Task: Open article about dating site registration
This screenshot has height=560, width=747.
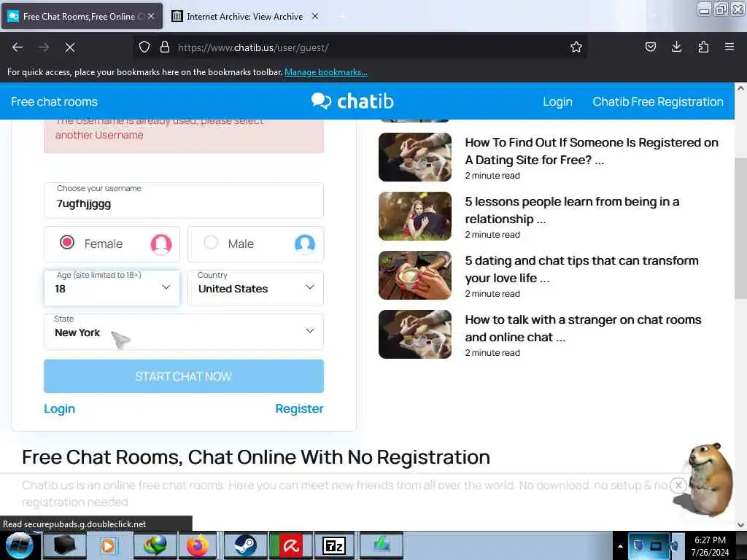Action: point(591,151)
